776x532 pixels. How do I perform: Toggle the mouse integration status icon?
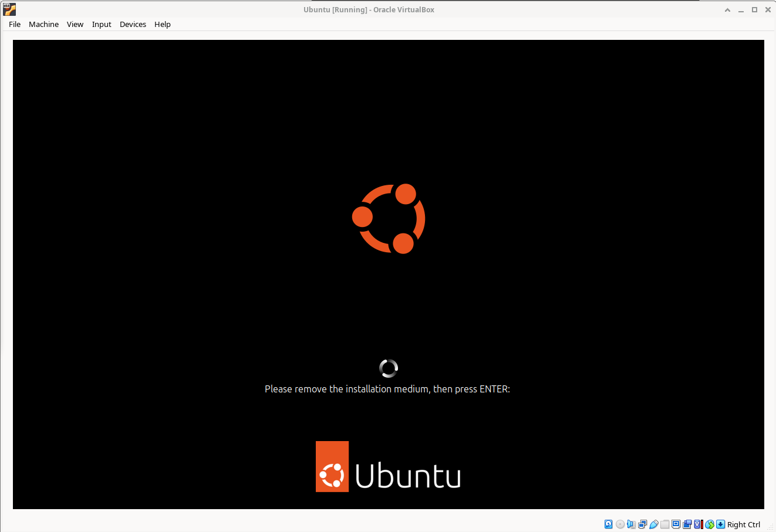point(709,524)
